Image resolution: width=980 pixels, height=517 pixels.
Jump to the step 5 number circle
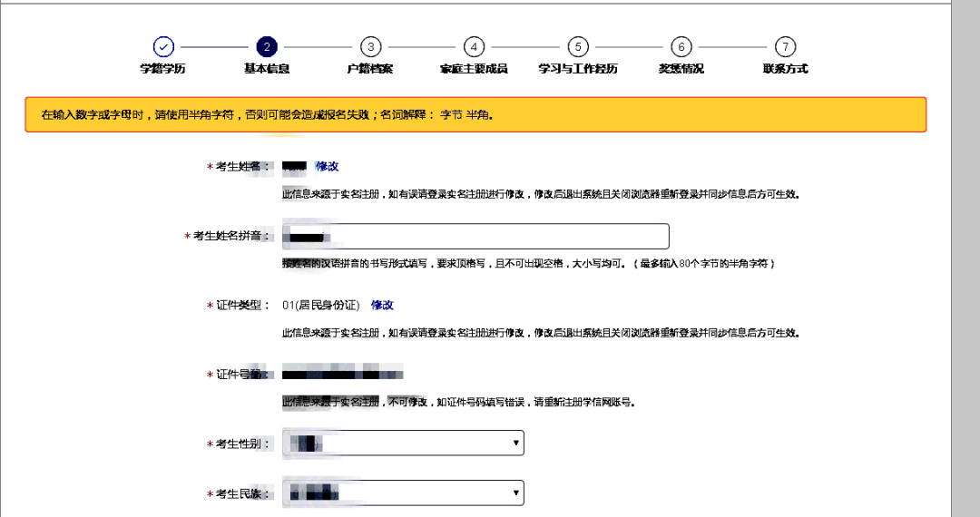click(x=578, y=46)
